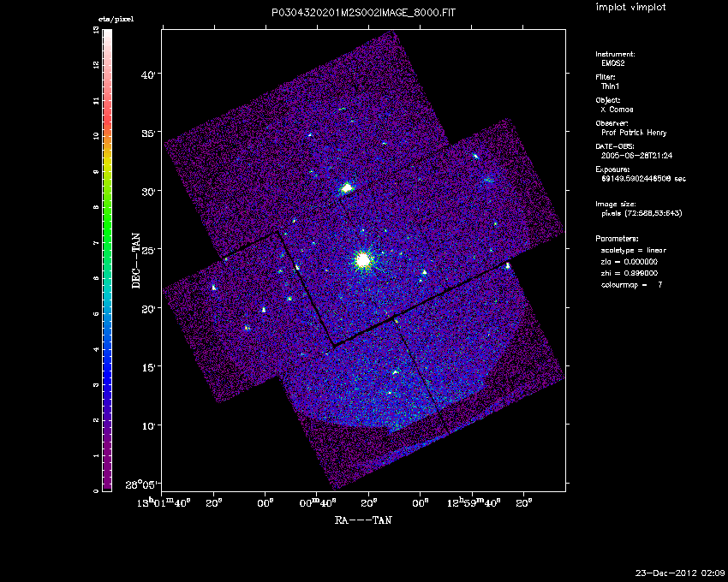This screenshot has height=582, width=728.
Task: Select the 'Filter:' label
Action: point(606,77)
